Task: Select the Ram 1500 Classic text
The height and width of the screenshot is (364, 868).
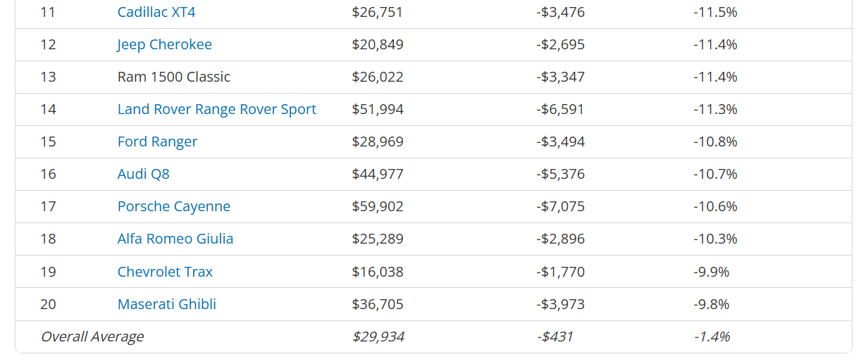Action: [174, 77]
